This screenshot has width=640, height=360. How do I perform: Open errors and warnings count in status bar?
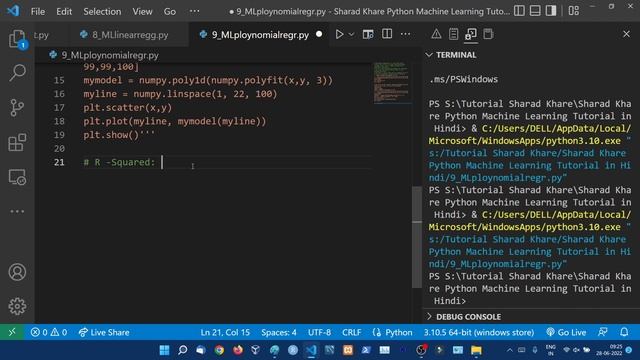click(x=49, y=332)
